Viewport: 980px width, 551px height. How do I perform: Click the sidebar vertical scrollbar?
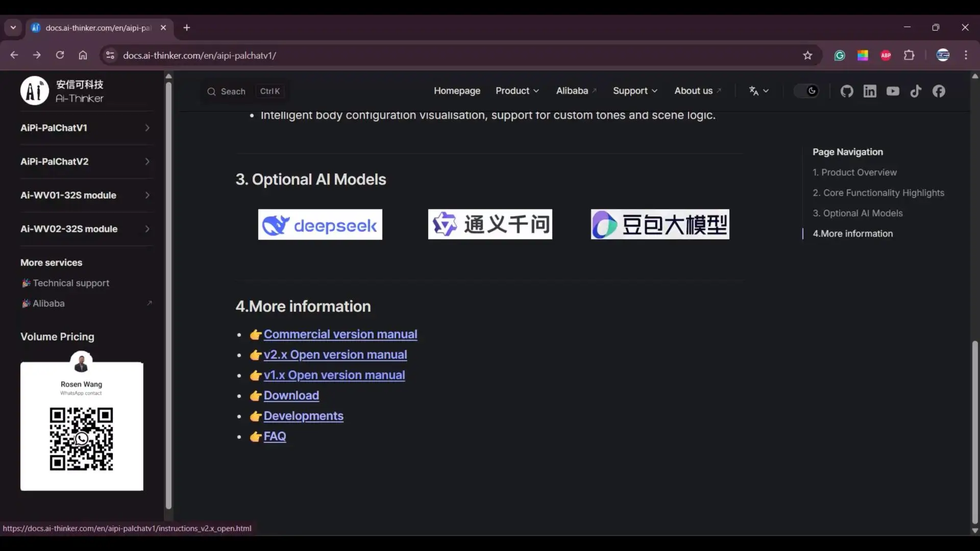[x=168, y=295]
